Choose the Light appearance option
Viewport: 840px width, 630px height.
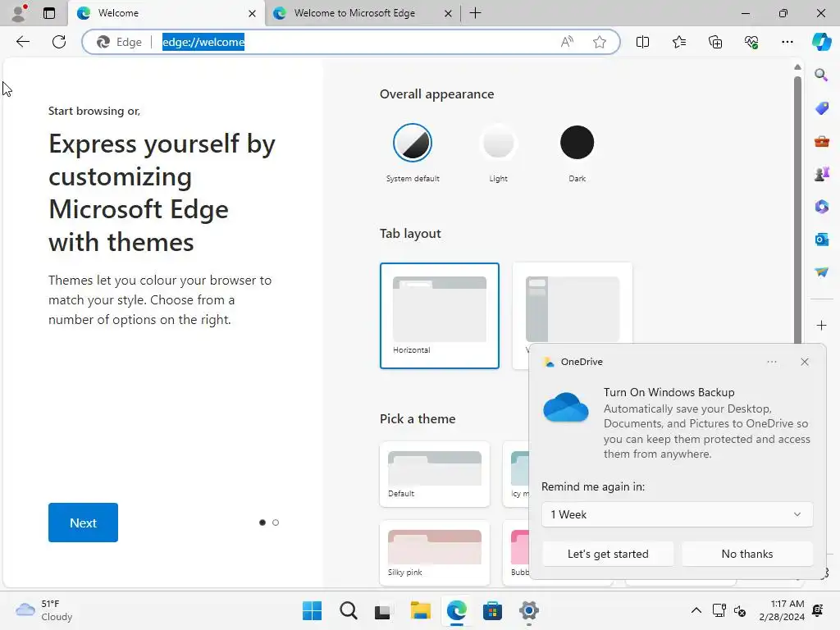pyautogui.click(x=498, y=143)
